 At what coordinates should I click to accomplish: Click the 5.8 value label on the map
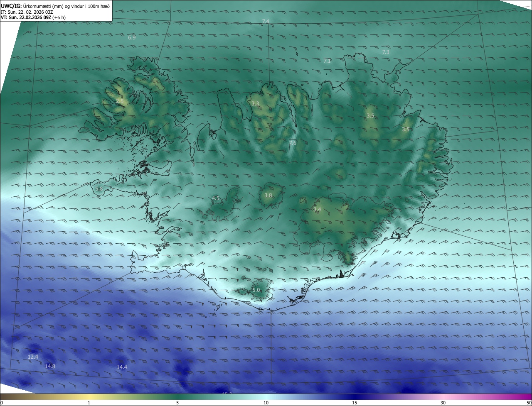point(99,188)
